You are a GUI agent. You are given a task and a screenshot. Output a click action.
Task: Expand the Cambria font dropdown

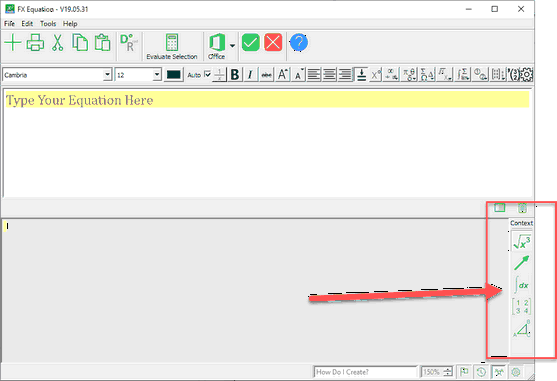coord(107,75)
